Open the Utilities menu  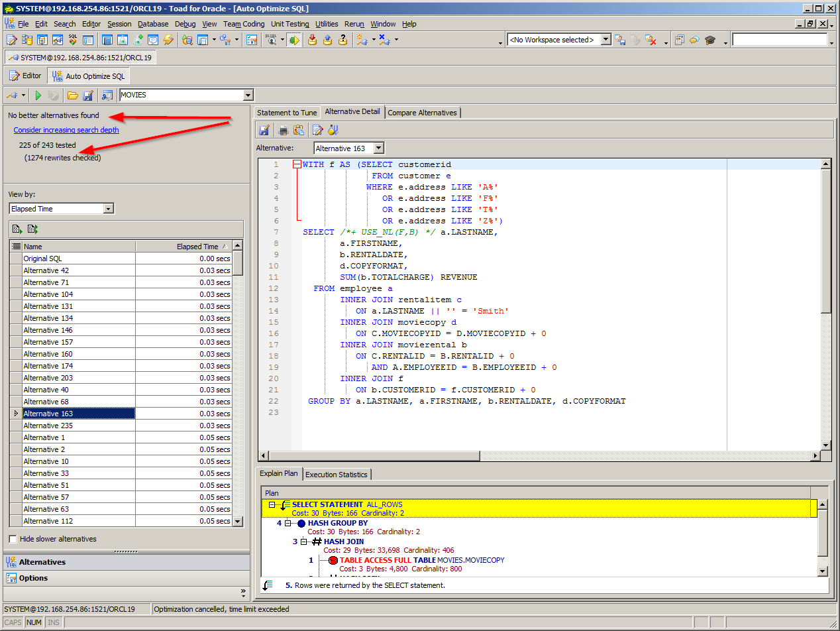tap(327, 24)
